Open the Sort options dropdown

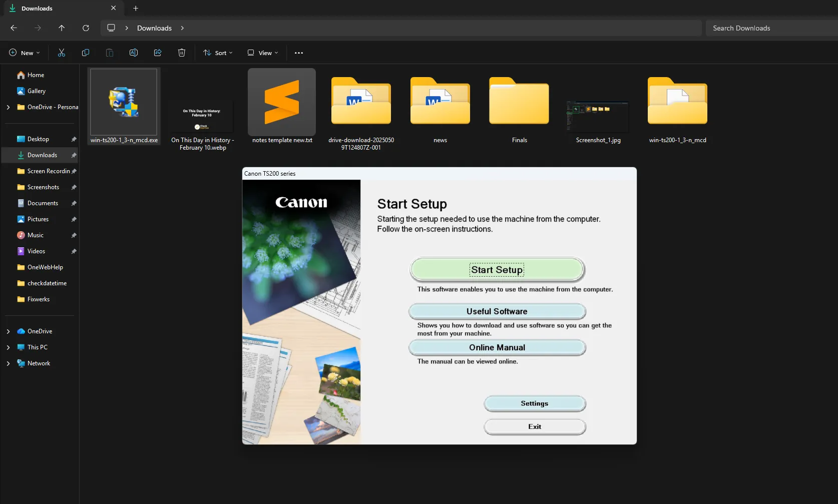pos(218,53)
